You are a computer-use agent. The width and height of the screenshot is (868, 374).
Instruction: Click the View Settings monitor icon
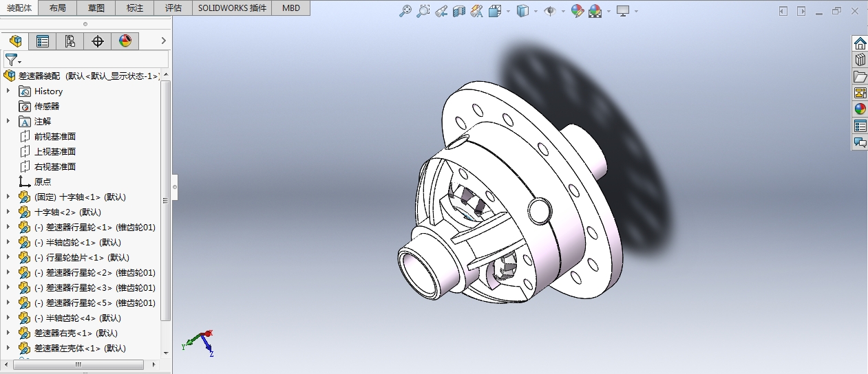pos(623,11)
